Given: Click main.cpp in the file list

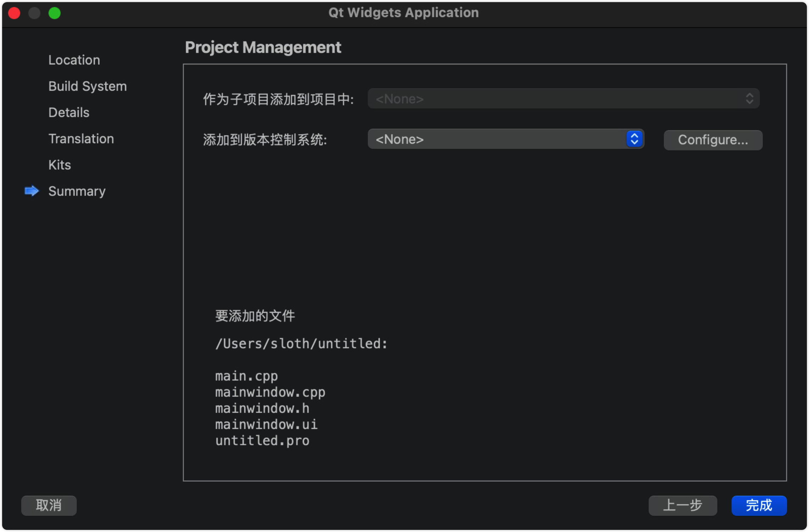Looking at the screenshot, I should 246,376.
